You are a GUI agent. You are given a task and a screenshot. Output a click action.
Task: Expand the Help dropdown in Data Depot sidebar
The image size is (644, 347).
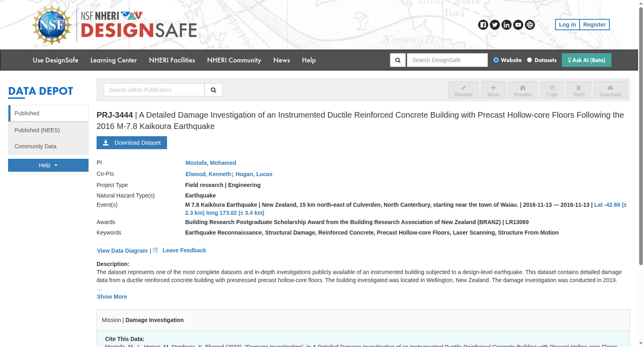tap(48, 165)
